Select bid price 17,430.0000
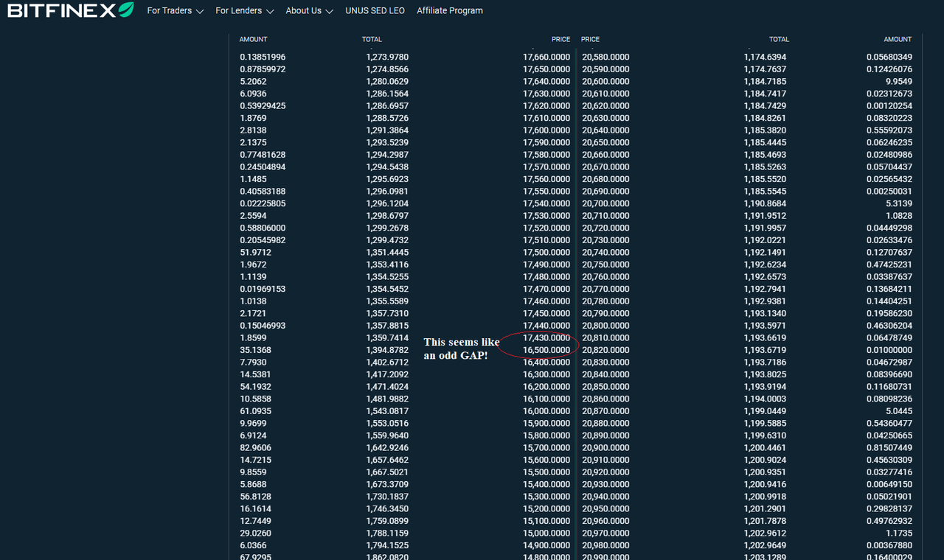Screen dimensions: 944x560 pyautogui.click(x=546, y=338)
